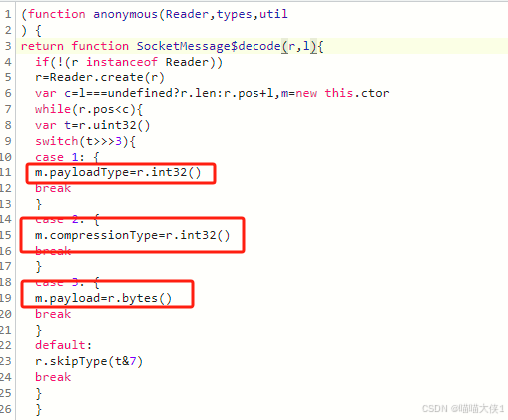Click 'function anonymous' on line 1

click(x=92, y=14)
